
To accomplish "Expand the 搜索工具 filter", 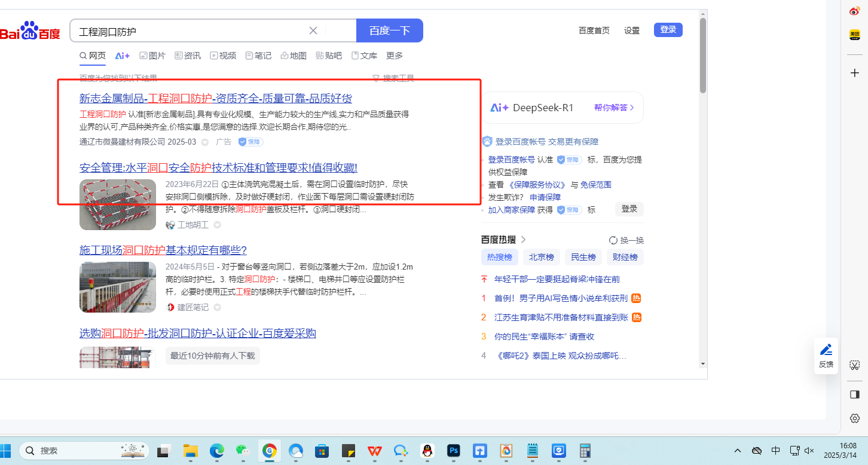I will coord(393,78).
